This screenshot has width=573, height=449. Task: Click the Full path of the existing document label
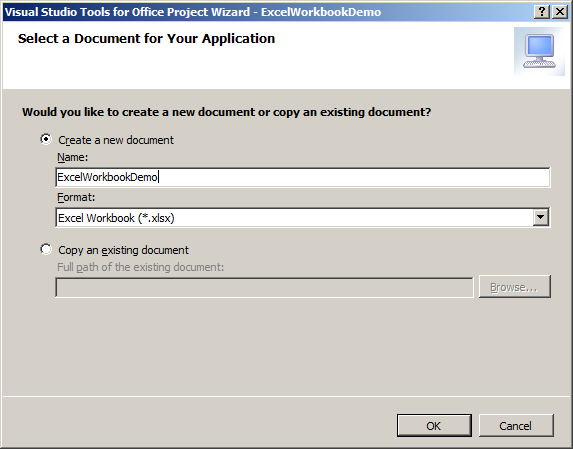[x=141, y=267]
